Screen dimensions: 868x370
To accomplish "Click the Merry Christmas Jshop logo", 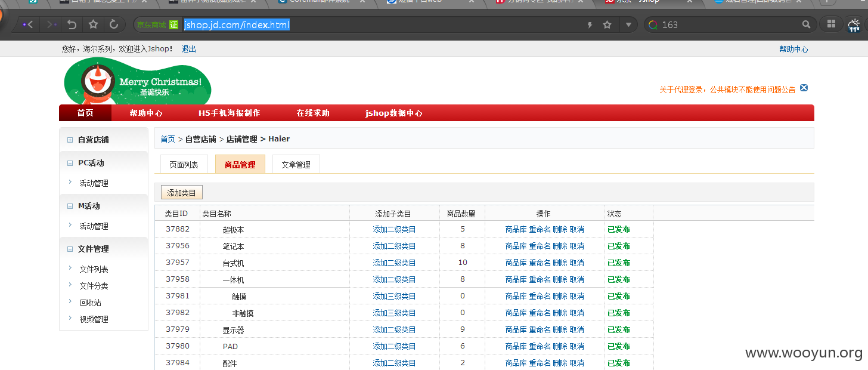I will pos(138,82).
